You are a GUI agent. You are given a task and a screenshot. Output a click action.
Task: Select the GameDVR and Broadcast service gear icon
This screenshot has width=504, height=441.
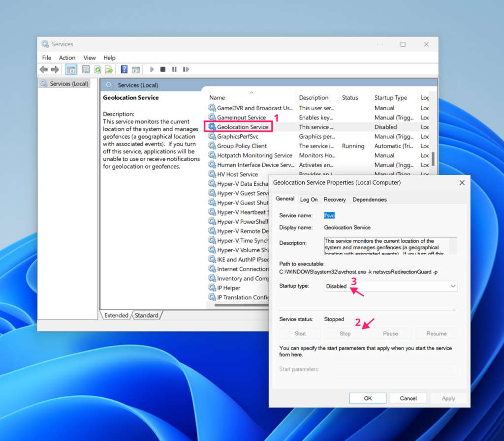212,108
